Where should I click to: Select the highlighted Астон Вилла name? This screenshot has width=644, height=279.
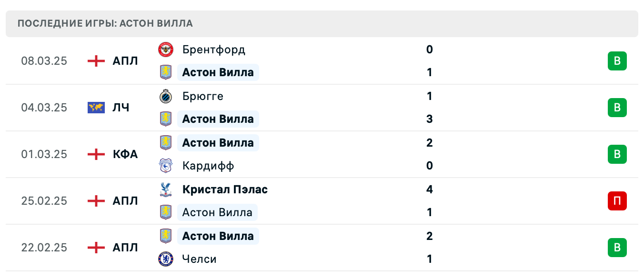(218, 72)
